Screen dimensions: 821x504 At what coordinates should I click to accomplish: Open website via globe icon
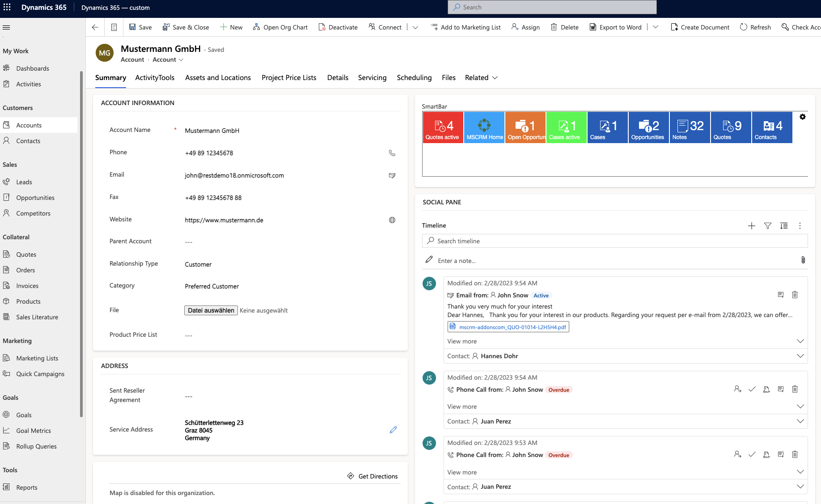click(392, 220)
